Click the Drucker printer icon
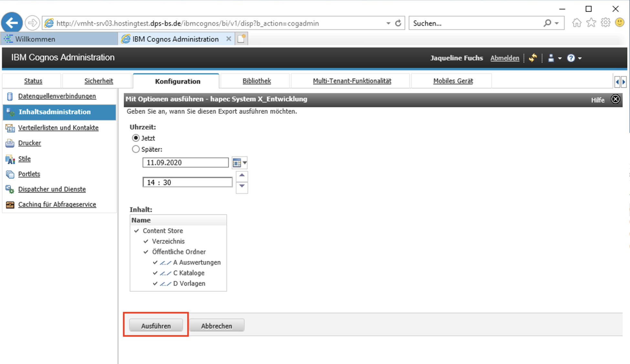 [10, 143]
